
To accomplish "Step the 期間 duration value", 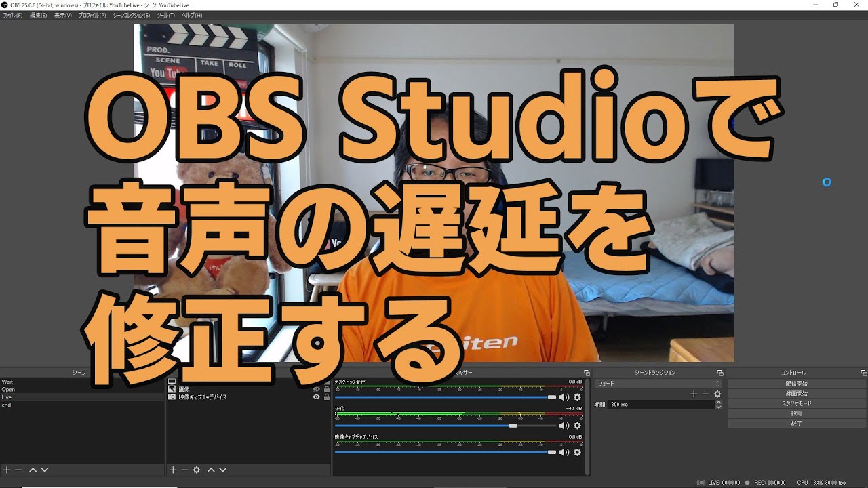I will point(719,404).
